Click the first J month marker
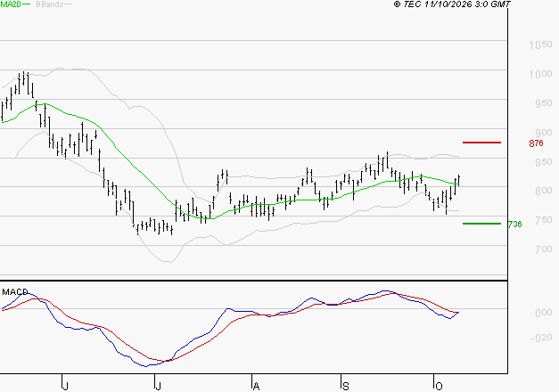 click(65, 386)
